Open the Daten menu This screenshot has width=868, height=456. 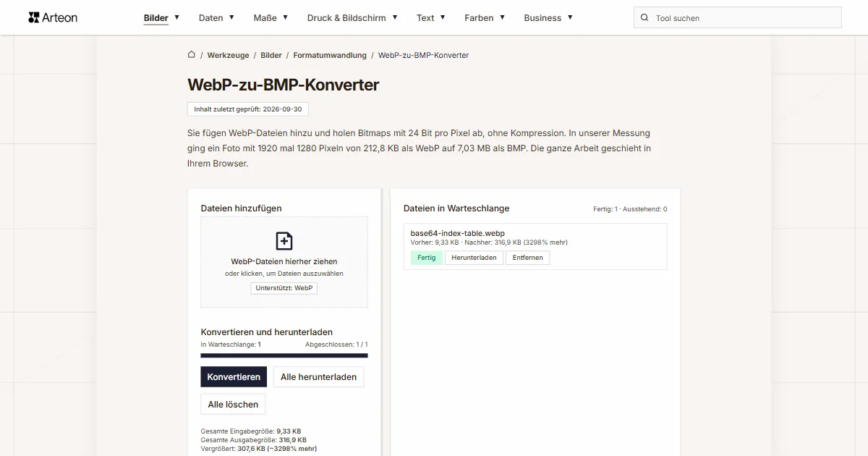point(210,17)
